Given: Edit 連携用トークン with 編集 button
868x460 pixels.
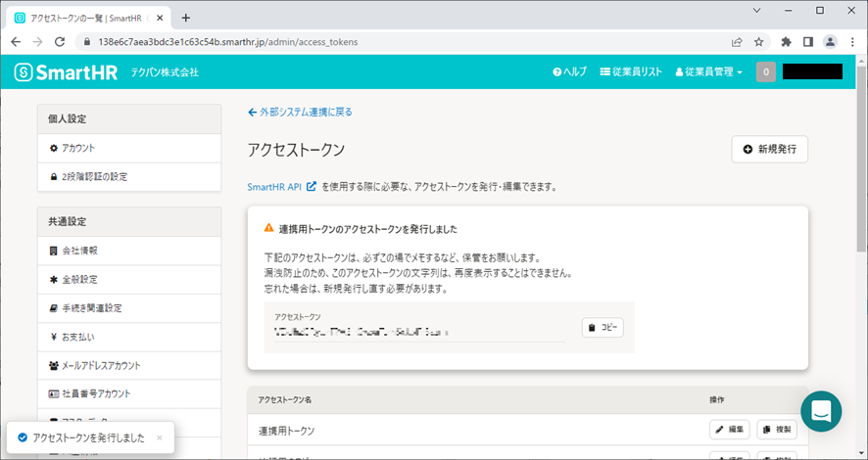Looking at the screenshot, I should coord(729,430).
